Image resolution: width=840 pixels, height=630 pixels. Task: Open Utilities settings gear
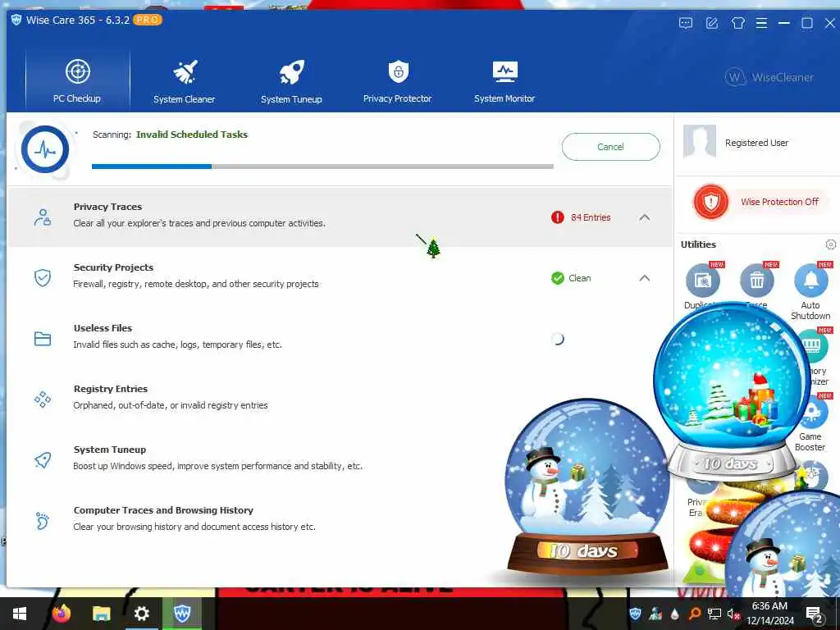(x=830, y=244)
